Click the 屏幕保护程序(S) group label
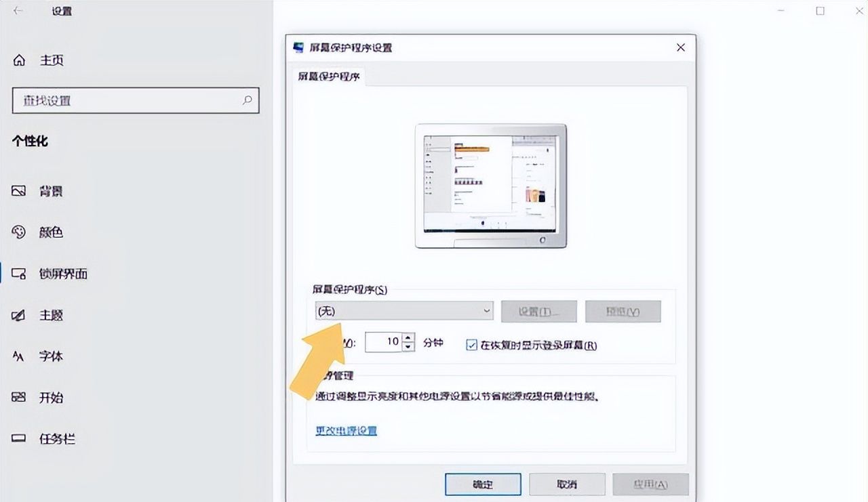The image size is (868, 502). (350, 290)
